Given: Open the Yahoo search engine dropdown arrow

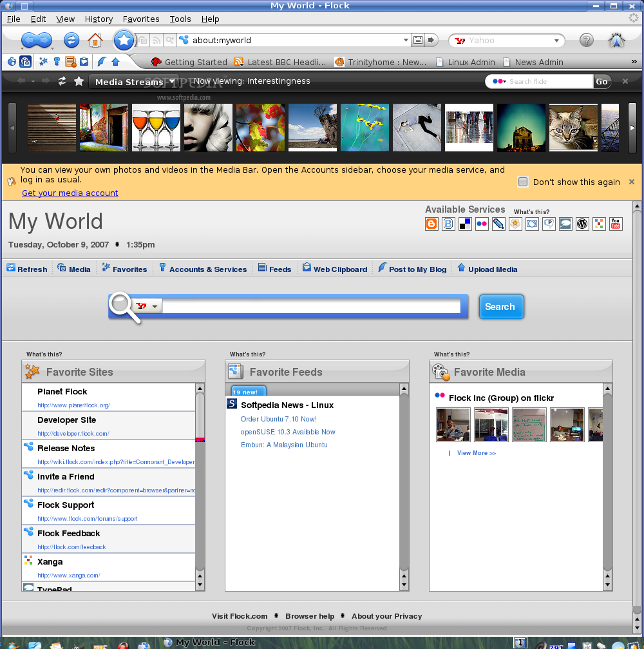Looking at the screenshot, I should (556, 41).
